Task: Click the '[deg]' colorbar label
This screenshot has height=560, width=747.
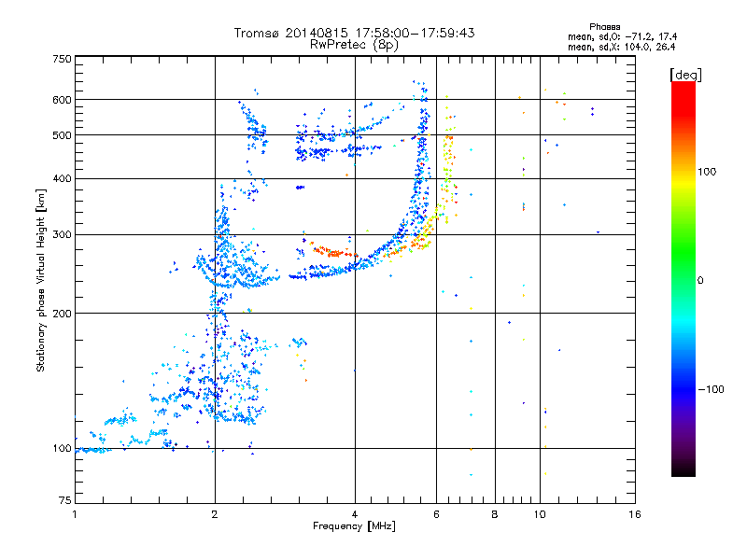Action: [x=685, y=75]
